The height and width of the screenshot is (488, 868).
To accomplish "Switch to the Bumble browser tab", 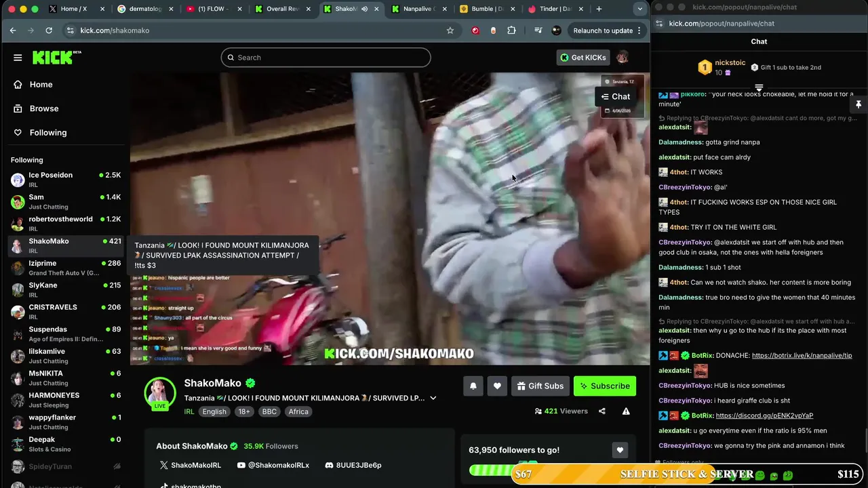I will [487, 9].
